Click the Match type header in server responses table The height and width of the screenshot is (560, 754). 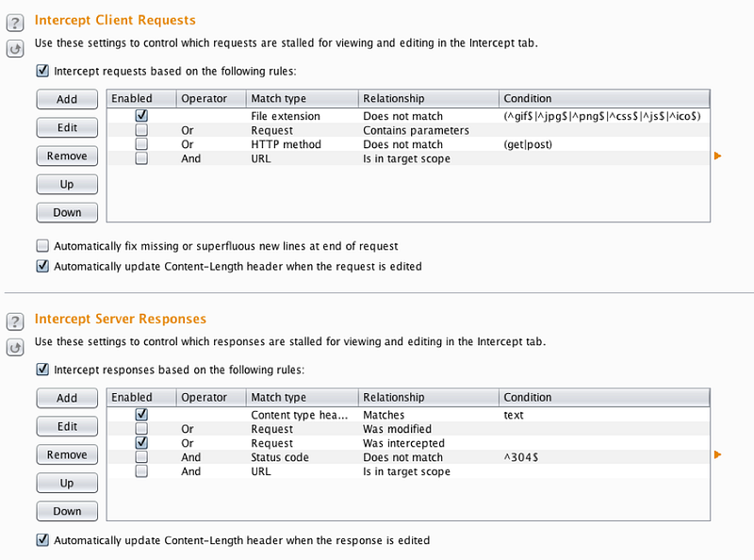(x=302, y=398)
